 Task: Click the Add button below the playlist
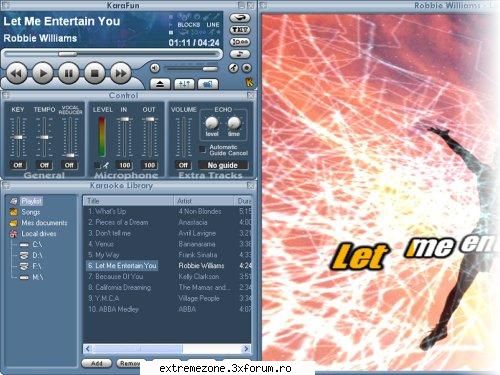[97, 363]
